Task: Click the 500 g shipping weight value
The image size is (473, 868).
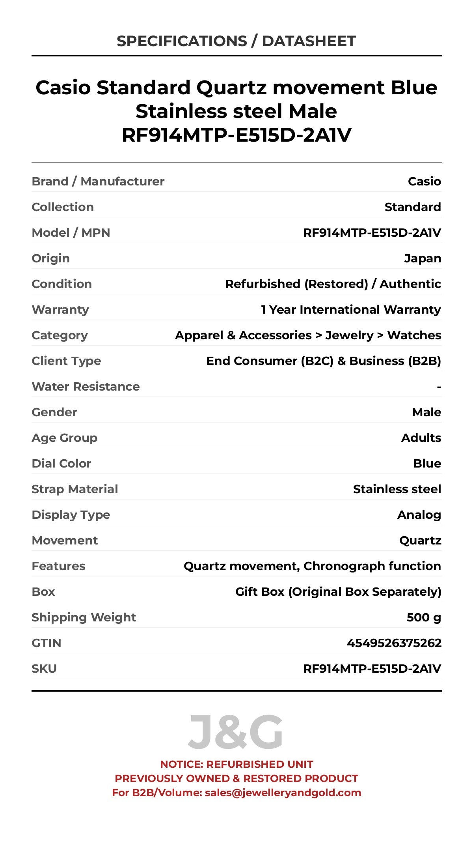Action: point(423,617)
